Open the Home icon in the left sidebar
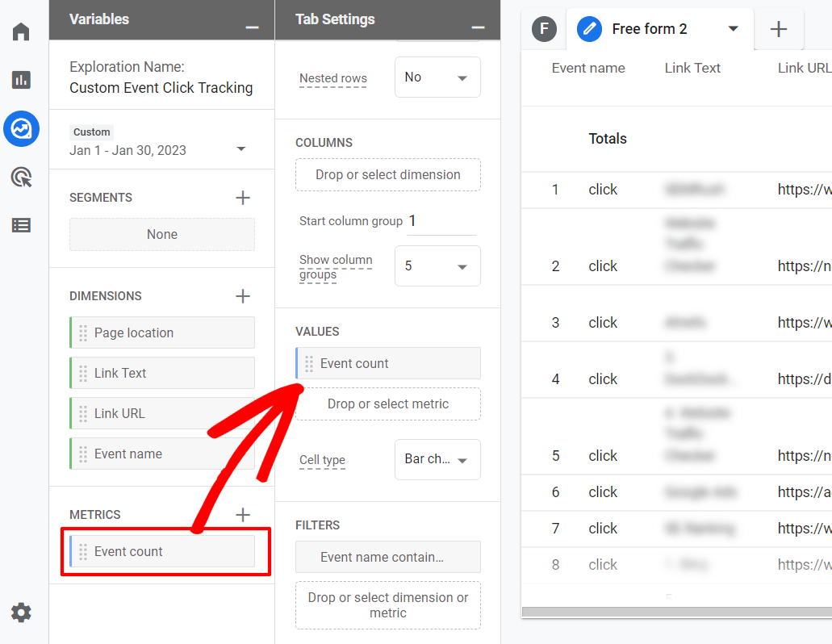Screen dimensions: 832x644 coord(20,31)
